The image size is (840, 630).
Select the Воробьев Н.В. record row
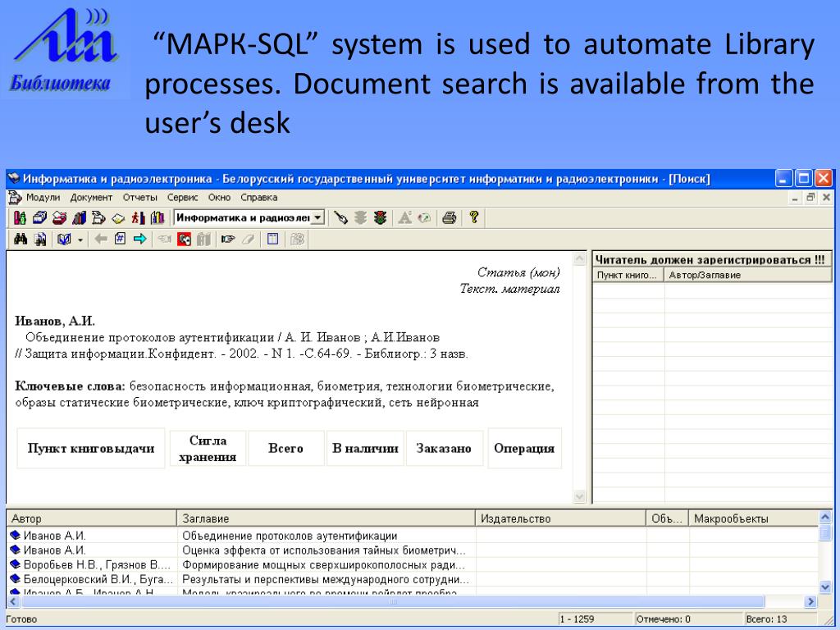click(x=90, y=564)
